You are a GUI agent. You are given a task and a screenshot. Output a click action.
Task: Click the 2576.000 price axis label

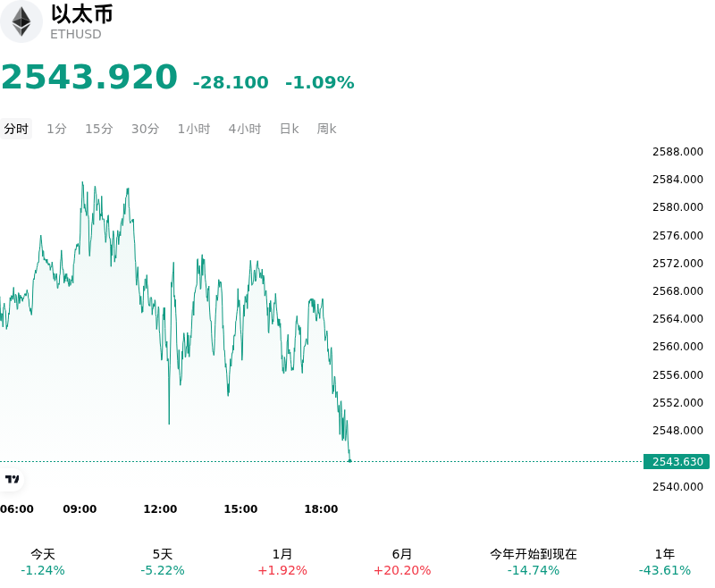[x=677, y=236]
